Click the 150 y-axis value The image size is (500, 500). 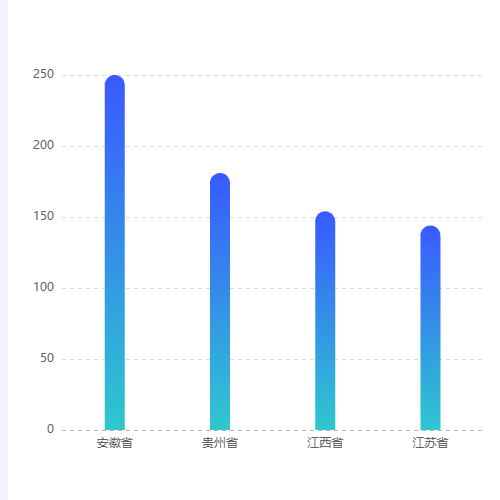tap(43, 216)
